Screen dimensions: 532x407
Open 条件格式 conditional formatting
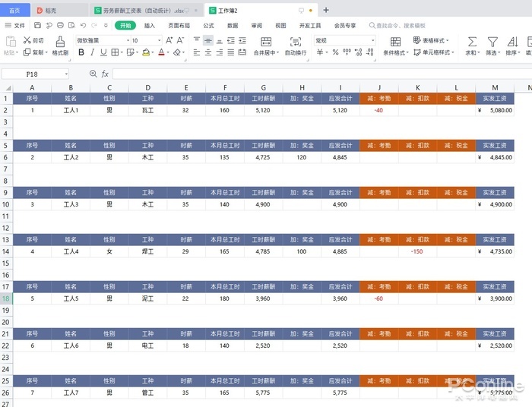396,46
